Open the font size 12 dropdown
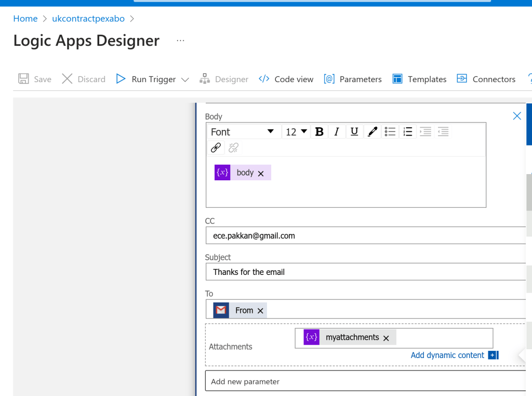Screen dimensions: 532x396 click(296, 131)
